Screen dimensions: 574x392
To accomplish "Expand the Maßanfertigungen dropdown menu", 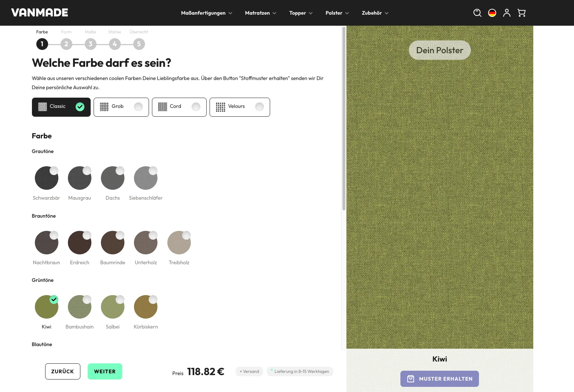I will pos(206,13).
